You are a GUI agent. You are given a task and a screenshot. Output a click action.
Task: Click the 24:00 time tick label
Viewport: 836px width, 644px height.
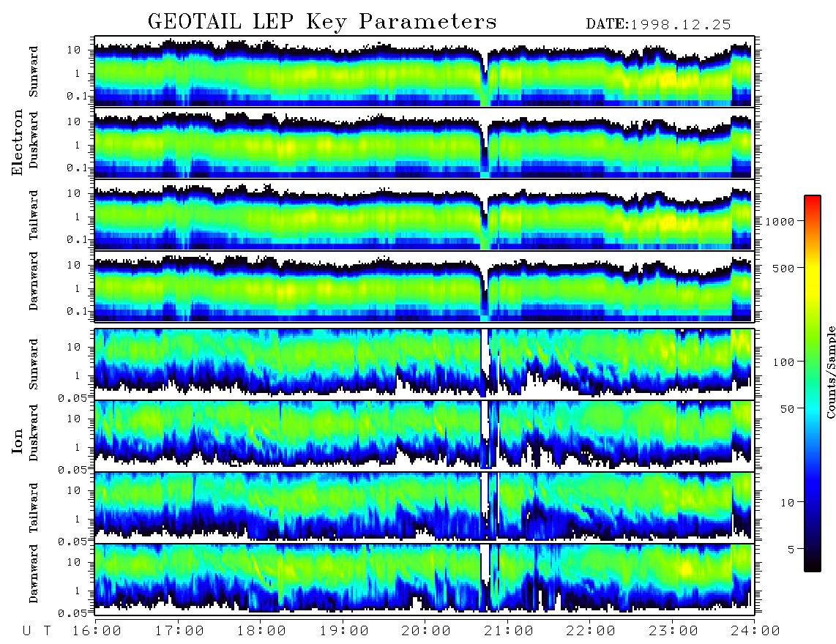pos(755,632)
